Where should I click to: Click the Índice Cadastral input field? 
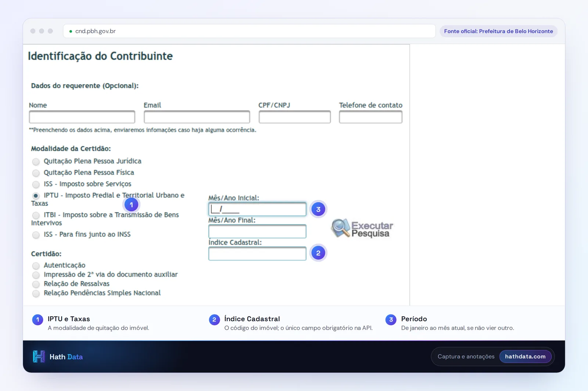pyautogui.click(x=257, y=254)
